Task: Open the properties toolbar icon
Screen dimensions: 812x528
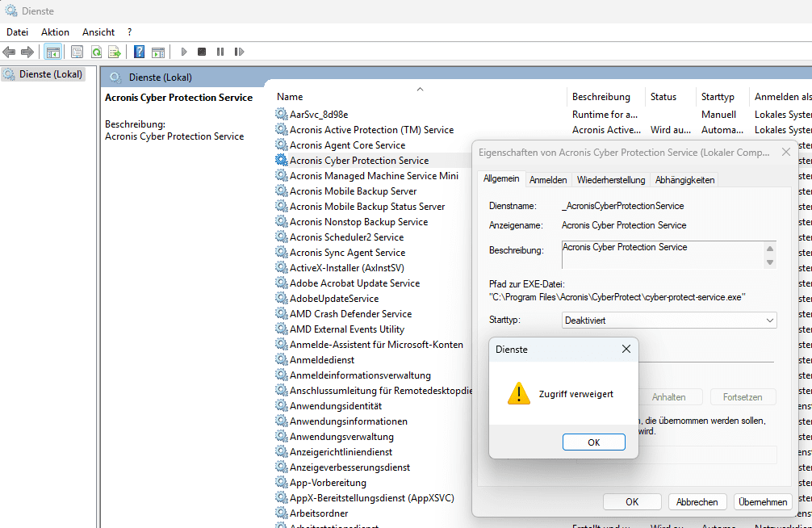Action: pyautogui.click(x=77, y=52)
